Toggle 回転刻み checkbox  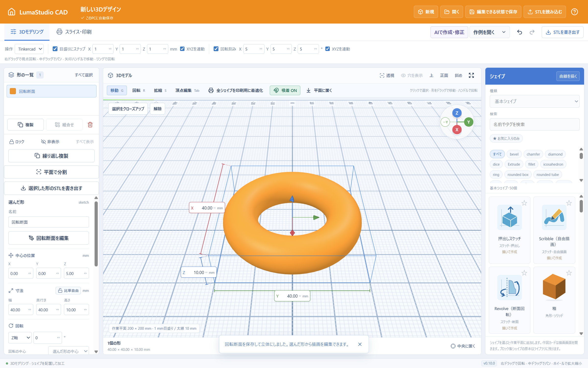(x=216, y=49)
